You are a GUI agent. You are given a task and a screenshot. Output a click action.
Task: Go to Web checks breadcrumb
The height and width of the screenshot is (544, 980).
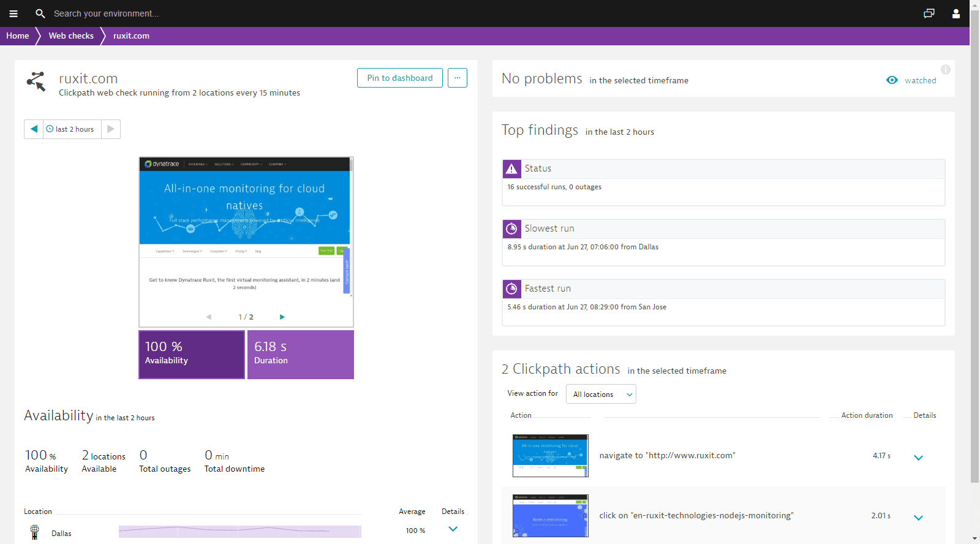(x=71, y=36)
